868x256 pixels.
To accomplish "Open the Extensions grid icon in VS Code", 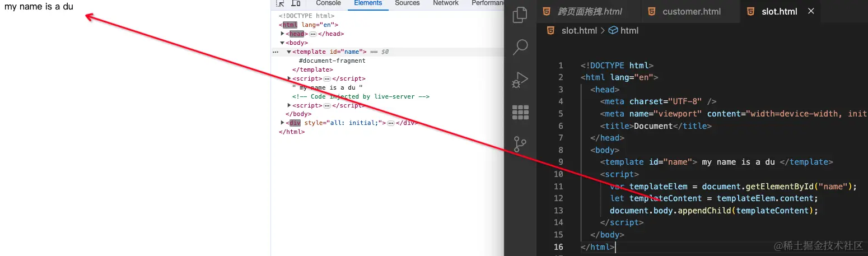I will pyautogui.click(x=520, y=112).
